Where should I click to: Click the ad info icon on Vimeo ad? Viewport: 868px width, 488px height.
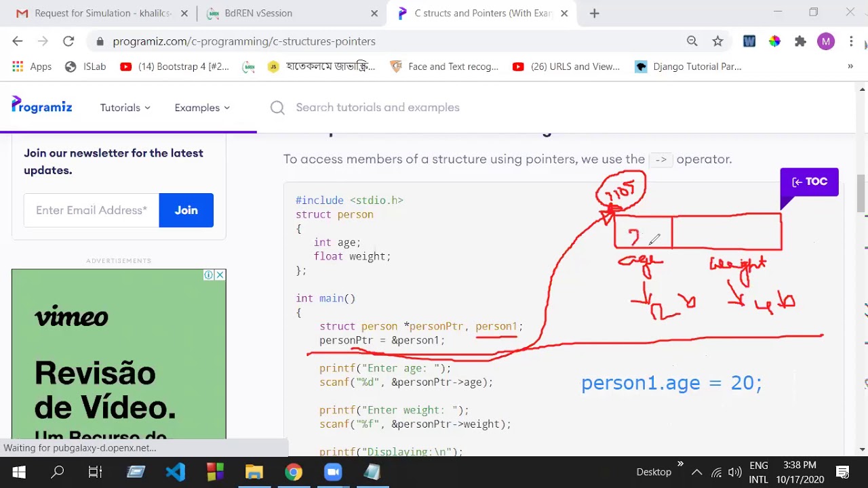[209, 275]
